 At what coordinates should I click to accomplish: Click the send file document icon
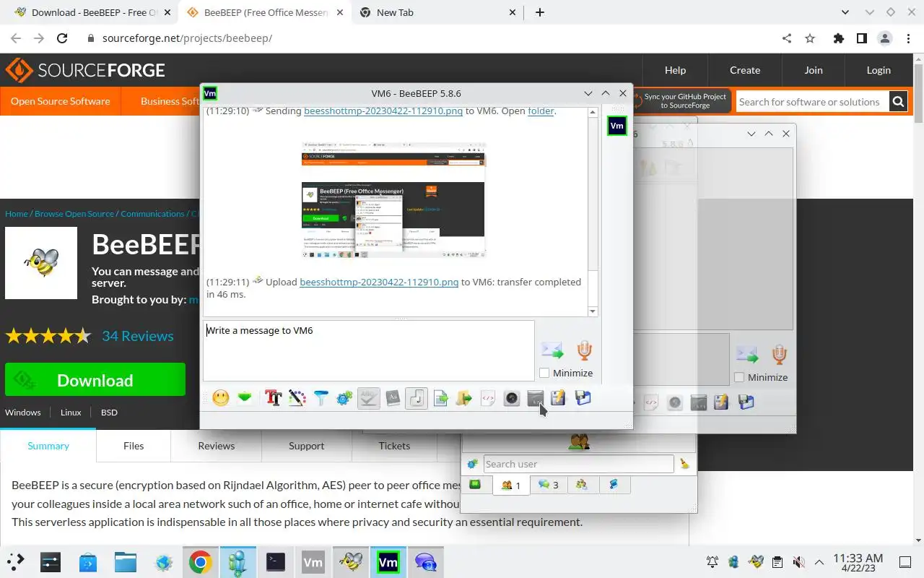click(440, 398)
